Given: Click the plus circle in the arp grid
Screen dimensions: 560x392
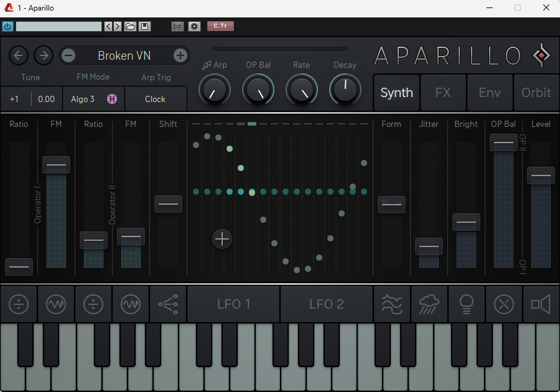Looking at the screenshot, I should pos(222,239).
